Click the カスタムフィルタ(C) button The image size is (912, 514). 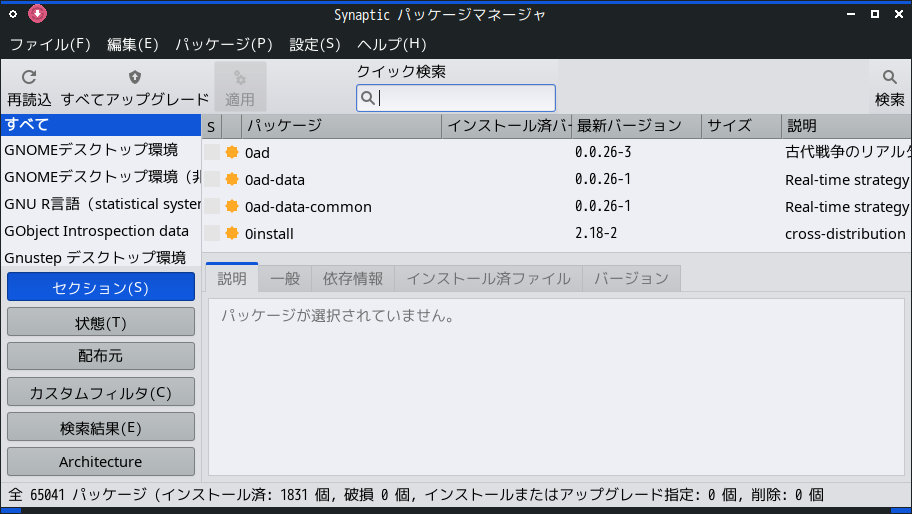(101, 392)
